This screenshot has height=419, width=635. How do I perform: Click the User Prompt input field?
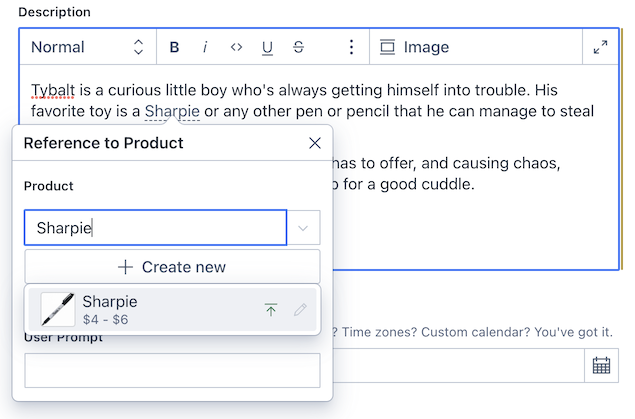172,370
